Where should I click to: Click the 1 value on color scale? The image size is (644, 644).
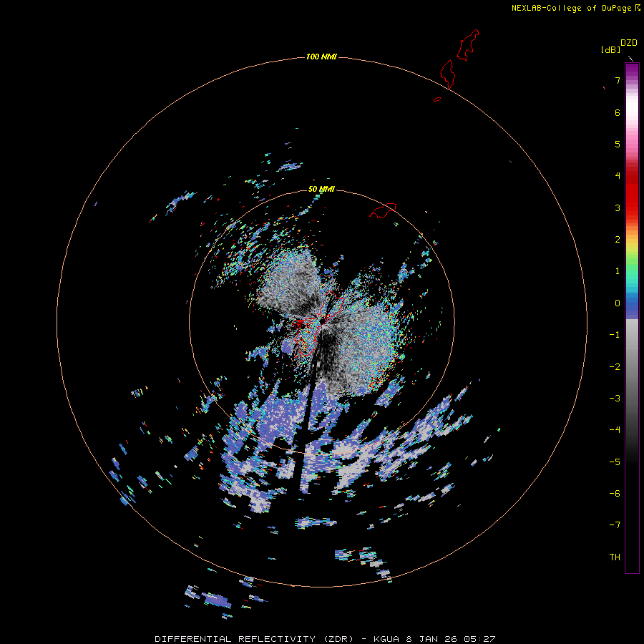(618, 271)
